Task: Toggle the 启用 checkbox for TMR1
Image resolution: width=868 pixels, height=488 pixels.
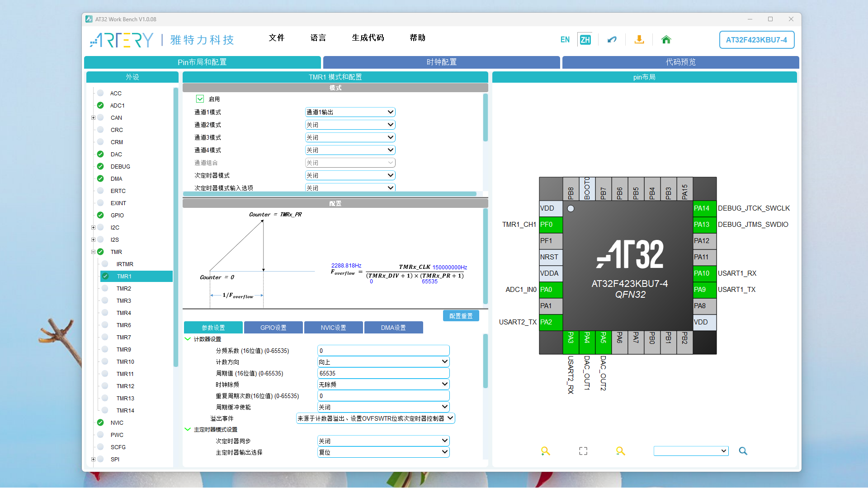Action: point(200,99)
